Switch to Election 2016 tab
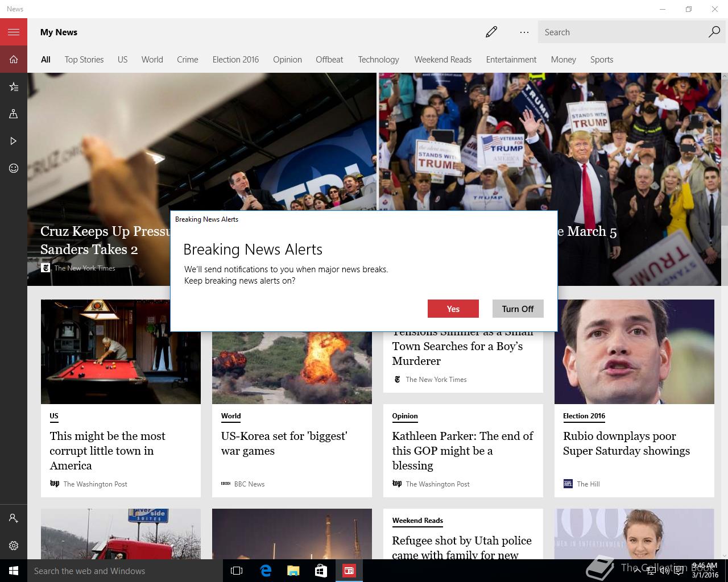This screenshot has height=582, width=728. tap(235, 59)
